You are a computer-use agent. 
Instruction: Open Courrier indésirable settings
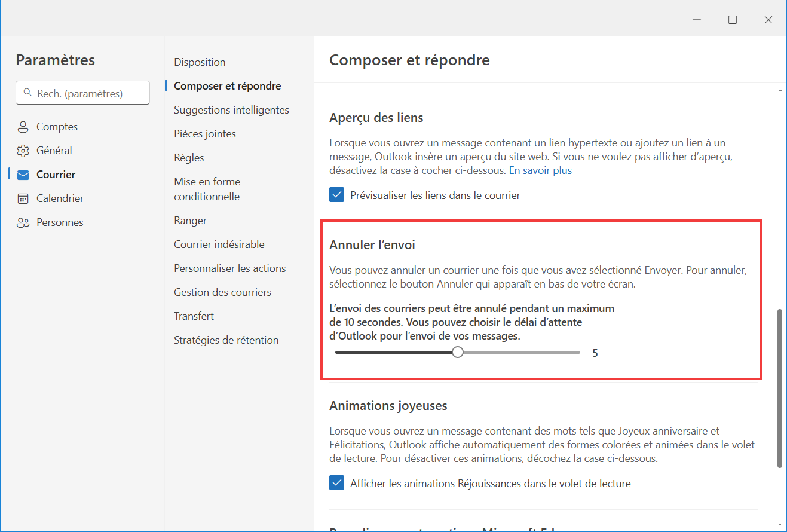[x=219, y=244]
